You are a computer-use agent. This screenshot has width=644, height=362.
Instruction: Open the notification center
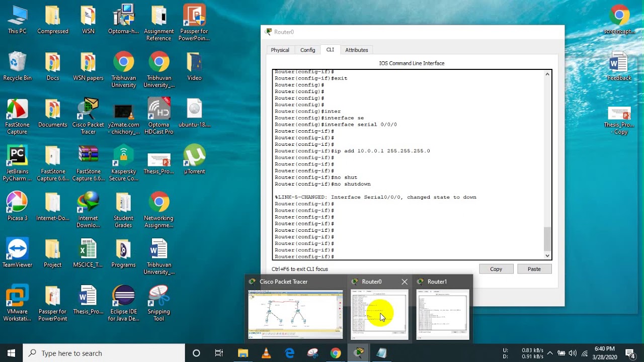630,353
